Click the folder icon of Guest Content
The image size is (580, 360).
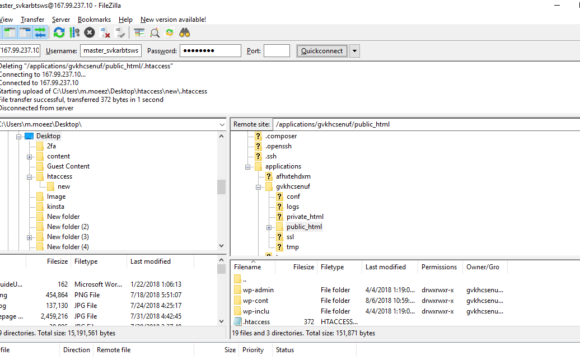(40, 166)
